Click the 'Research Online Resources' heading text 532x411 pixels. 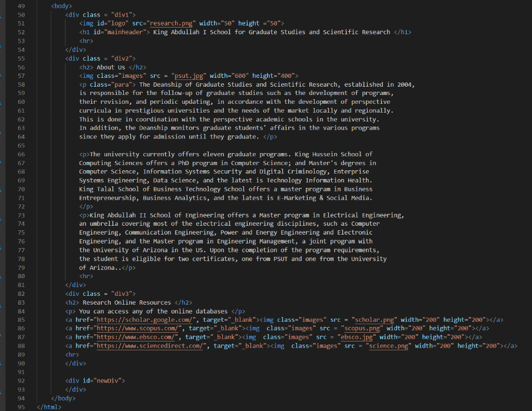[127, 303]
